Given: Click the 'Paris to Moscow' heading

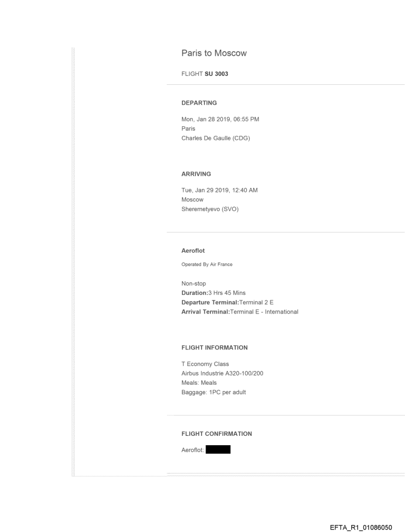Looking at the screenshot, I should point(214,54).
